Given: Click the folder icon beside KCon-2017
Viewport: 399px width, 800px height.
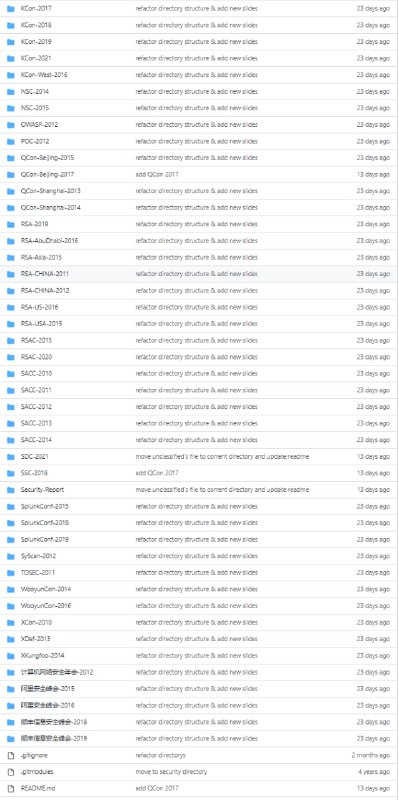Looking at the screenshot, I should (11, 9).
